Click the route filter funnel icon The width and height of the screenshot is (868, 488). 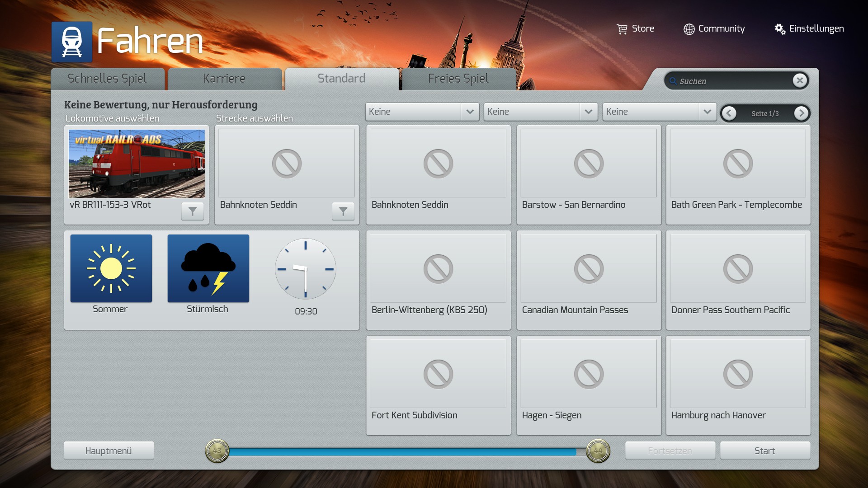click(x=343, y=211)
